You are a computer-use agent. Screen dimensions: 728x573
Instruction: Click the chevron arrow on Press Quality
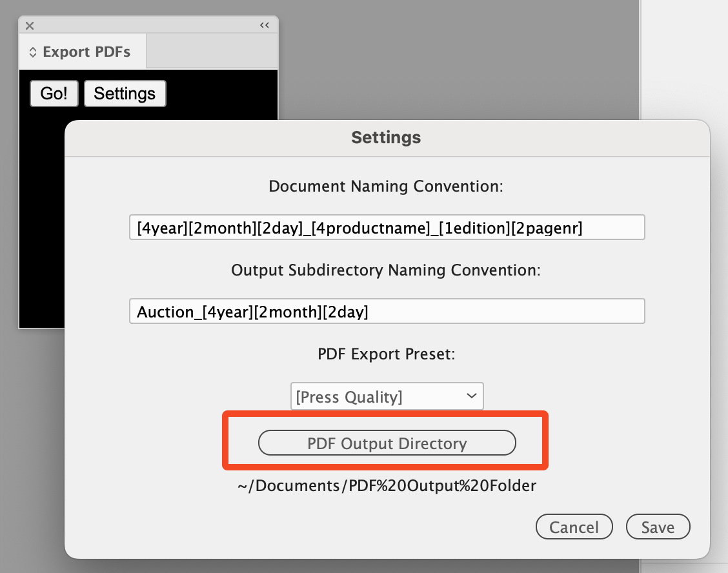(471, 396)
